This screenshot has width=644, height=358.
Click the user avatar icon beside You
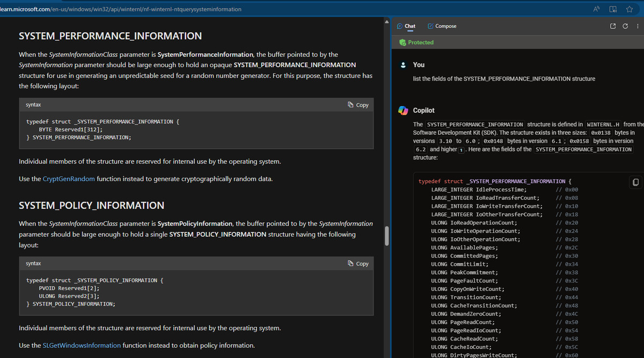coord(403,64)
